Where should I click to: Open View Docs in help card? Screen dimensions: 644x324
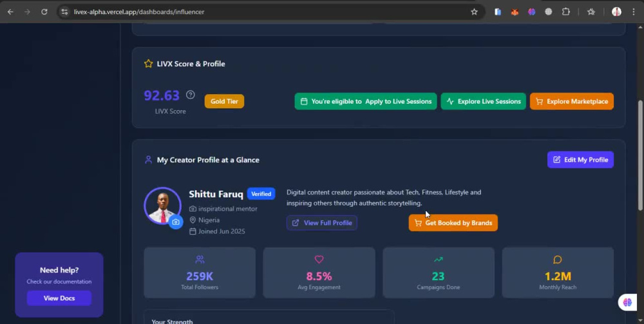tap(59, 298)
